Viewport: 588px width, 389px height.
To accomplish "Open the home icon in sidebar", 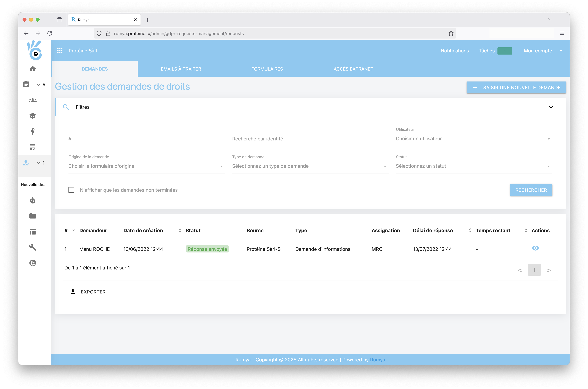I will pos(33,69).
